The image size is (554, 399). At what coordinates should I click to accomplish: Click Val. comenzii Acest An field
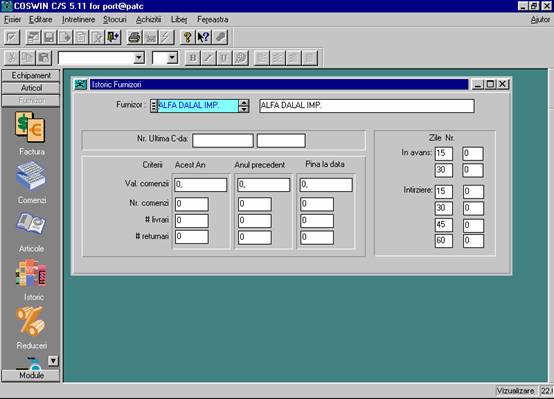[x=201, y=185]
